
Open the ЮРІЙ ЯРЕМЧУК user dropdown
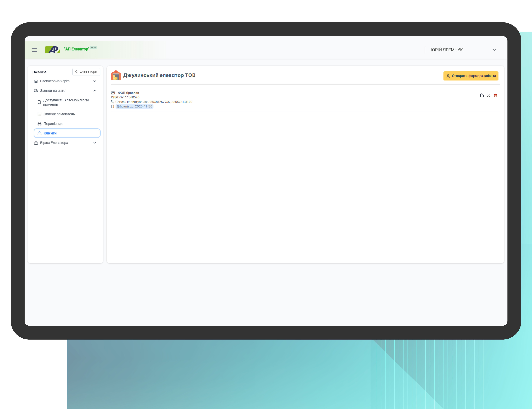click(x=494, y=50)
